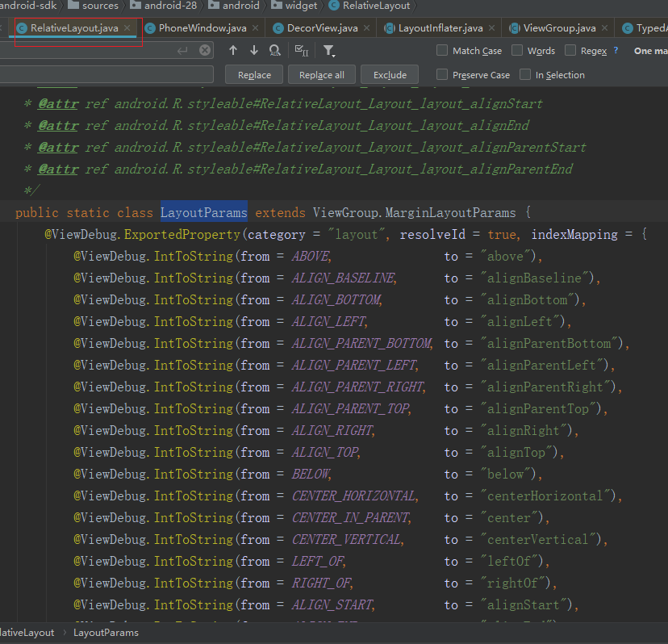
Task: Click the ALIGN_START constant
Action: click(x=332, y=604)
